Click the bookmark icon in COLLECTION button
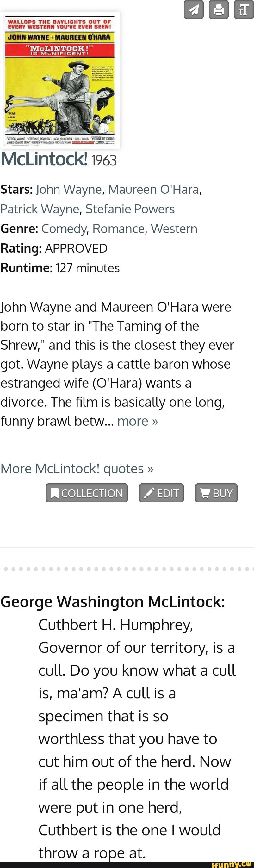The height and width of the screenshot is (868, 254). point(54,493)
